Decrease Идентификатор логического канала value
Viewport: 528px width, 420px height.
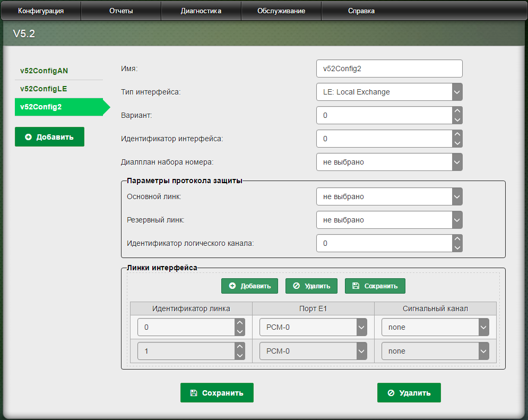457,247
